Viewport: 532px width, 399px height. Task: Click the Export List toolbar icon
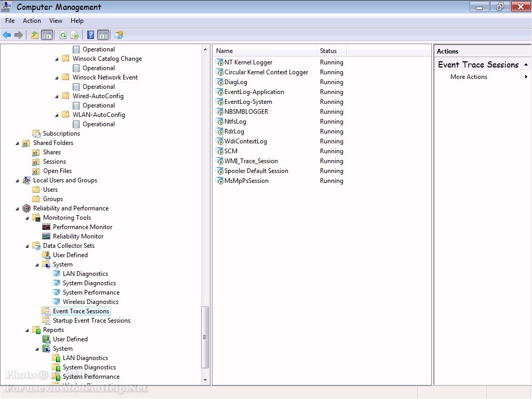(75, 35)
